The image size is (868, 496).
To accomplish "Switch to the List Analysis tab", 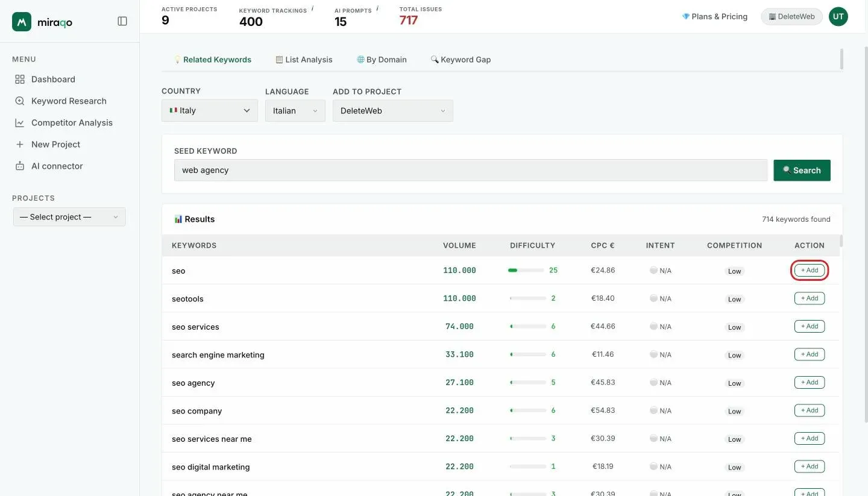I will coord(304,60).
